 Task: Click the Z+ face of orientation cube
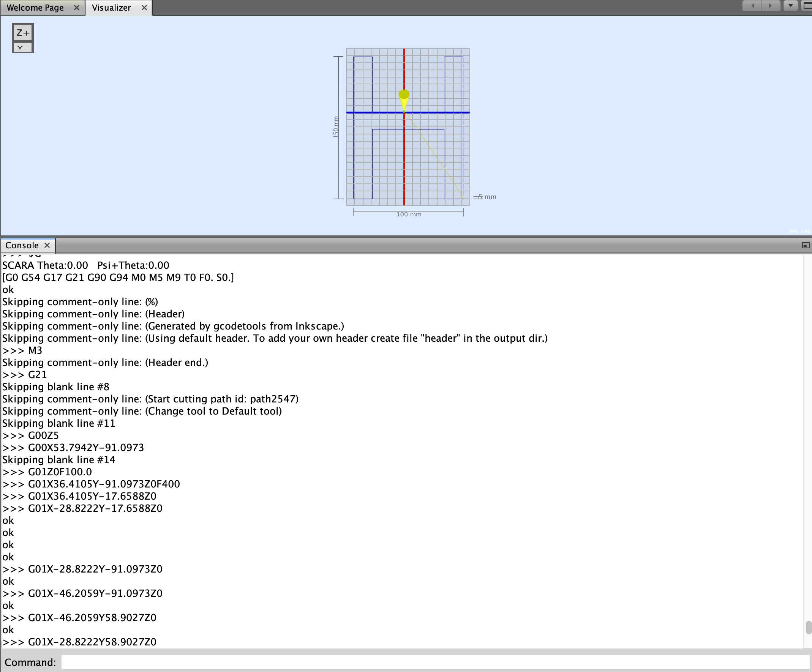click(23, 33)
